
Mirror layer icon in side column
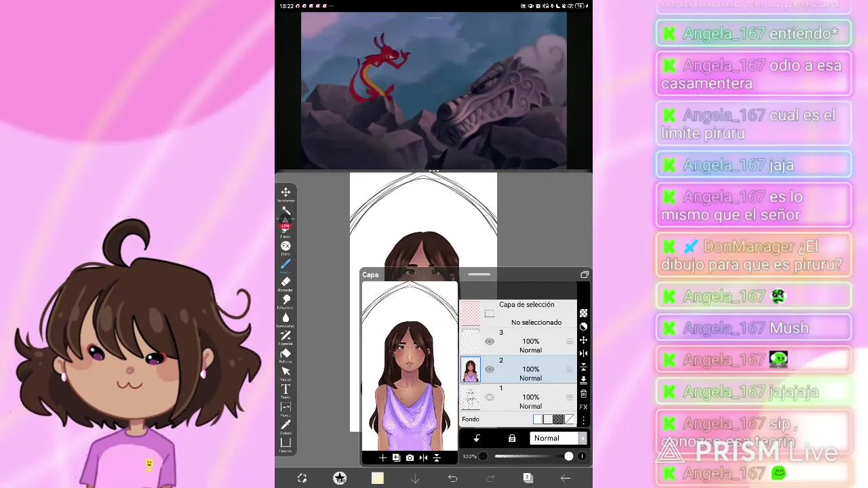pos(583,353)
